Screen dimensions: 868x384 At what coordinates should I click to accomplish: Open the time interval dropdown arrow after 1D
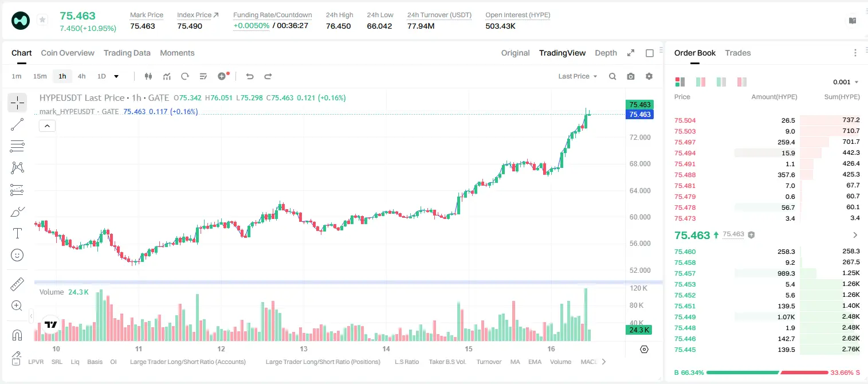tap(116, 76)
